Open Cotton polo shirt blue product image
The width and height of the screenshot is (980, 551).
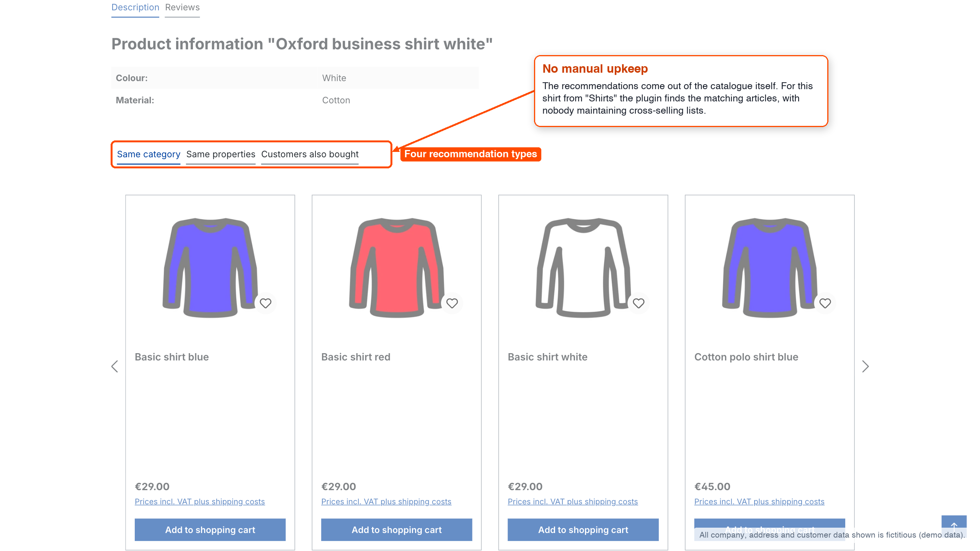(x=769, y=268)
